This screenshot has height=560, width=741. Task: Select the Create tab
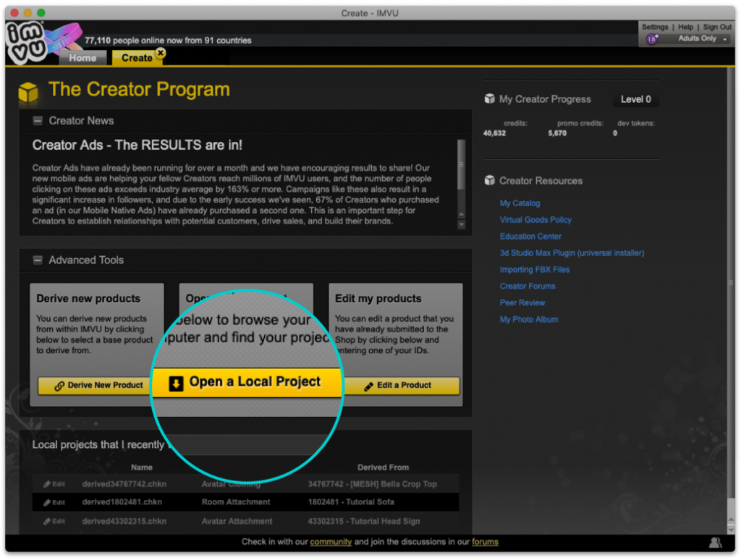click(x=137, y=58)
